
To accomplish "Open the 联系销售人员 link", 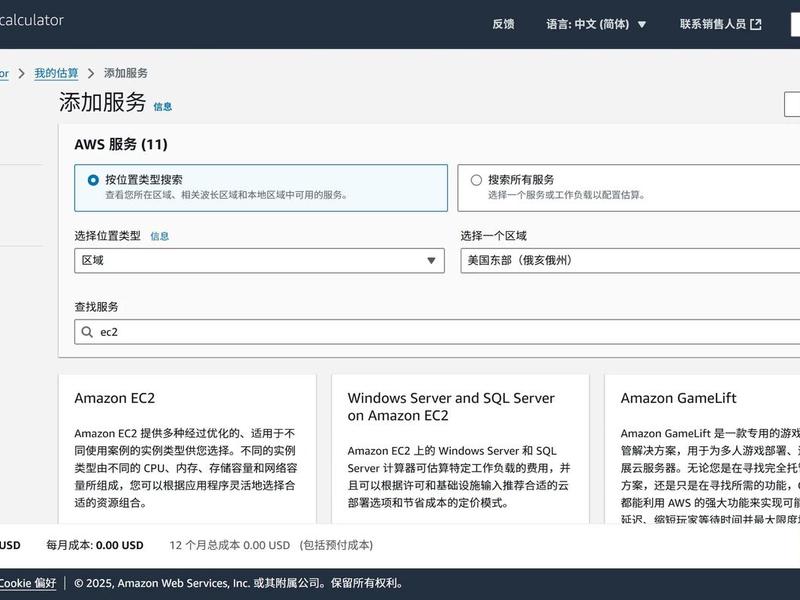I will coord(720,24).
